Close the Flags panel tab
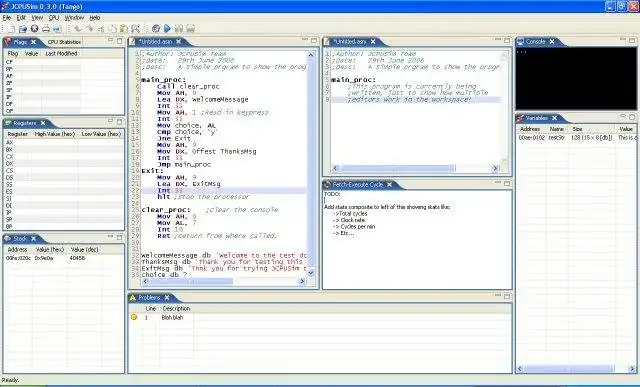640x387 pixels. click(x=33, y=42)
